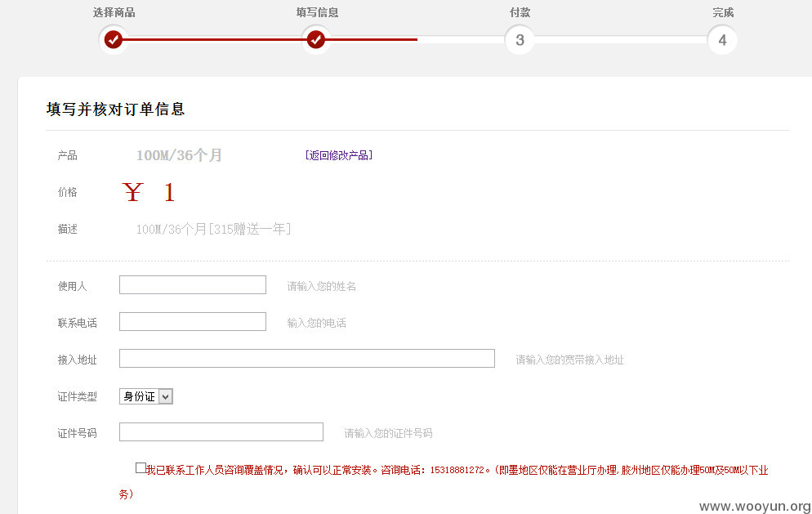Focus the 使用人 name input field
The width and height of the screenshot is (812, 514).
(193, 285)
